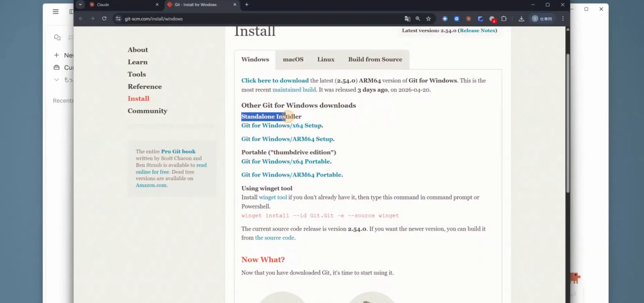Open the extension with red badge
Viewport: 644px width, 303px height.
click(492, 19)
